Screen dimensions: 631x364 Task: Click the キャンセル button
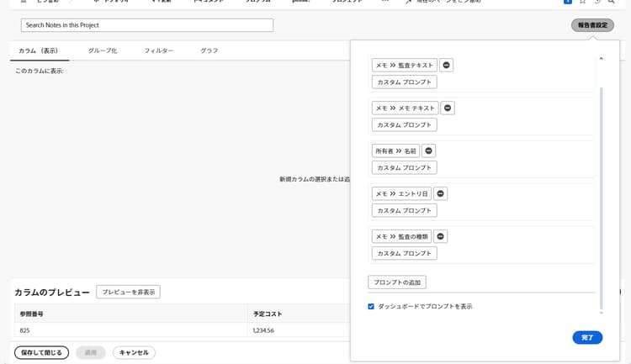[x=134, y=353]
